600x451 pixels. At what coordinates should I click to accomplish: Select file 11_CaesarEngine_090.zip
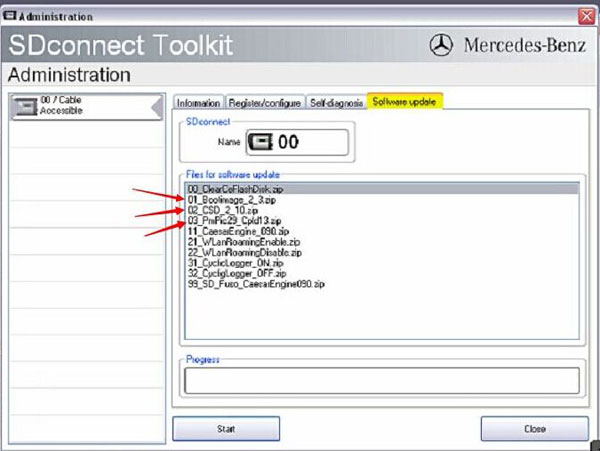[x=238, y=231]
